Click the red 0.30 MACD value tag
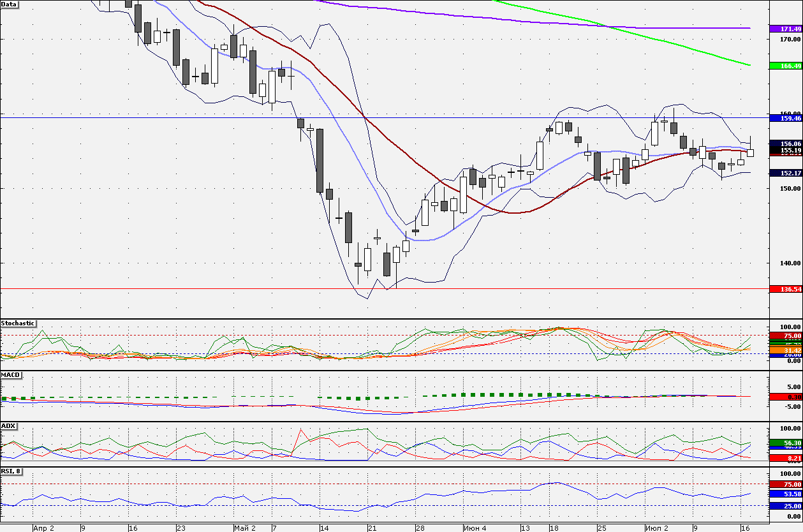This screenshot has width=803, height=532. point(786,397)
